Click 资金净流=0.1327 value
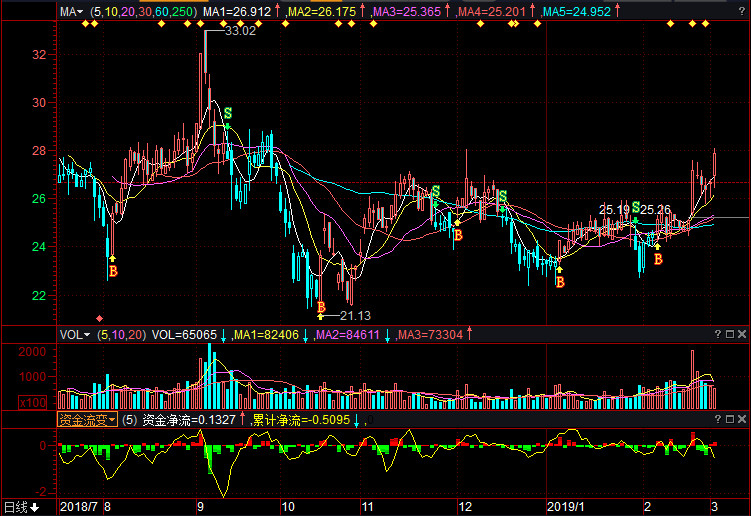 click(189, 420)
